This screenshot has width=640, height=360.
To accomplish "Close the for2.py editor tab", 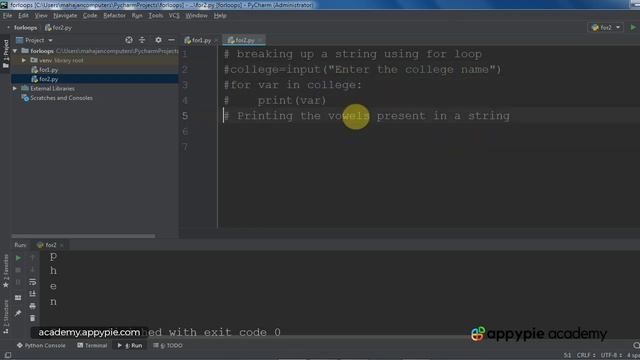I will point(260,40).
